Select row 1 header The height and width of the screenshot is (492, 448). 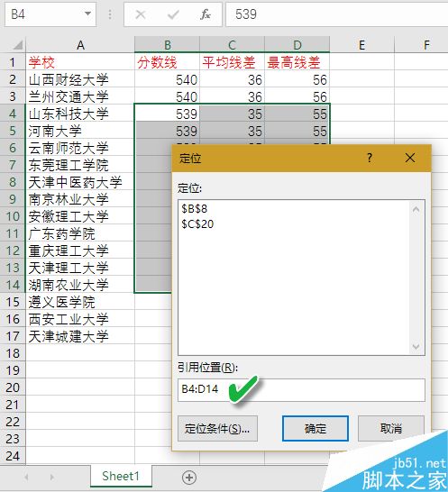click(13, 62)
